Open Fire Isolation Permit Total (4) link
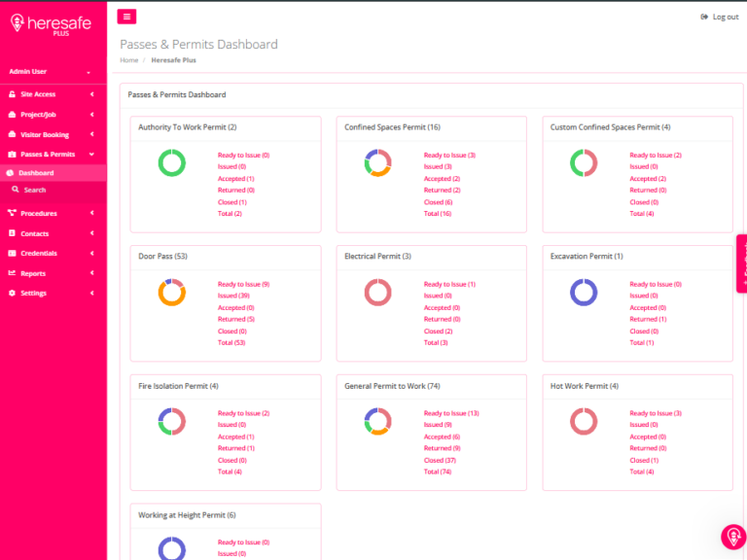Image resolution: width=747 pixels, height=560 pixels. coord(230,472)
